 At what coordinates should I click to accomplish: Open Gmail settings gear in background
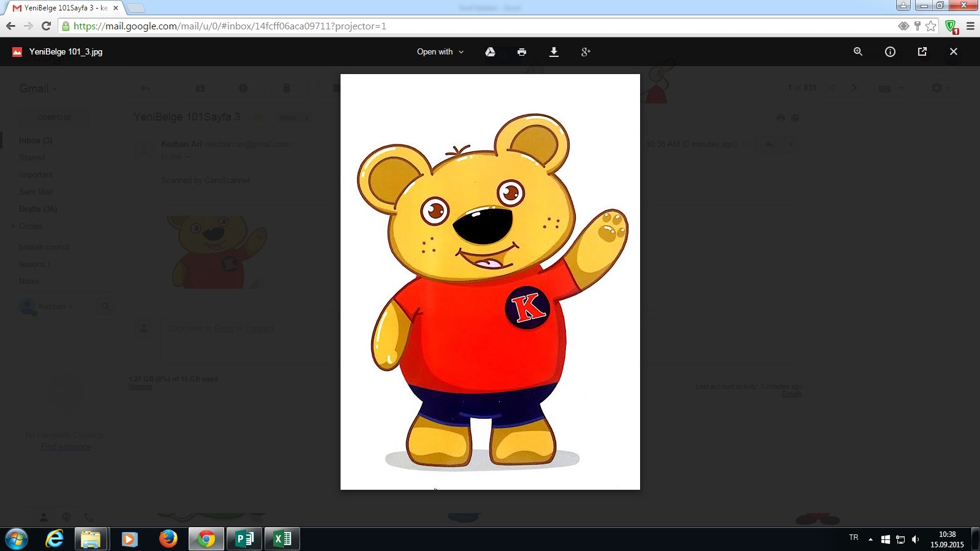[x=937, y=88]
